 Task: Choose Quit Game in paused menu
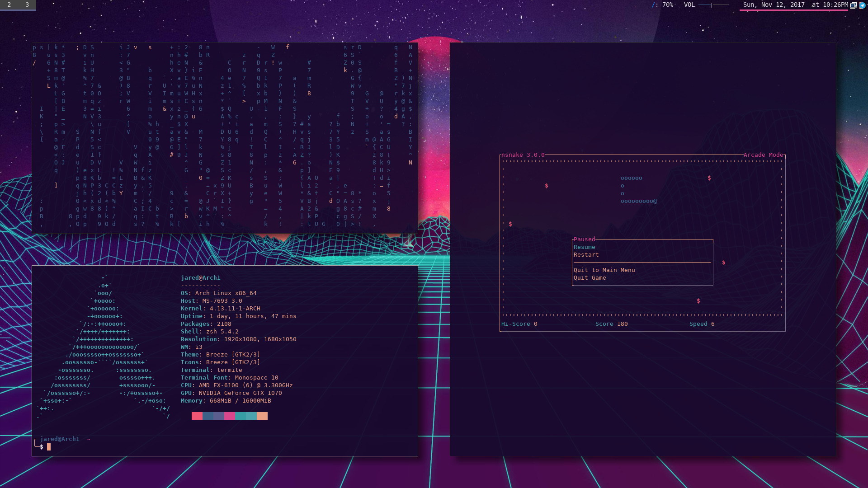pos(590,278)
